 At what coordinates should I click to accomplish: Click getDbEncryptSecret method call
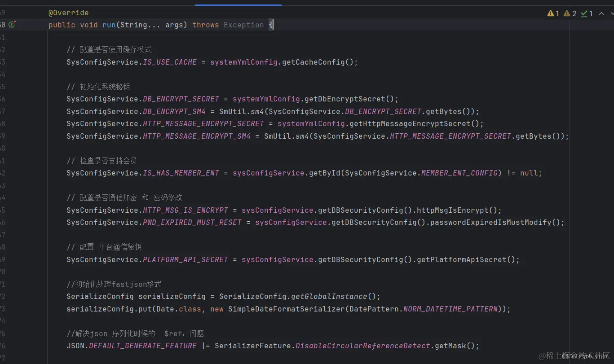coord(345,99)
